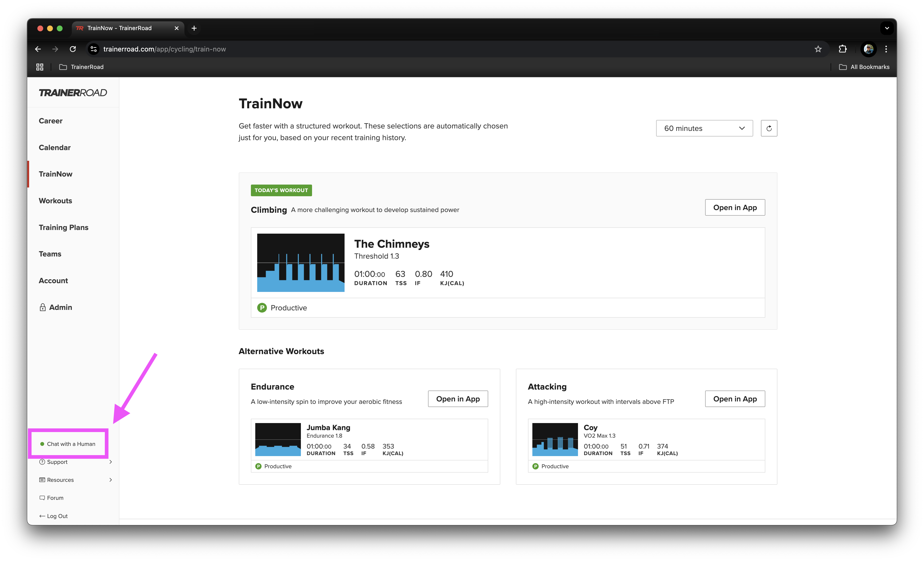Click the browser forward arrow
Image resolution: width=924 pixels, height=561 pixels.
55,49
